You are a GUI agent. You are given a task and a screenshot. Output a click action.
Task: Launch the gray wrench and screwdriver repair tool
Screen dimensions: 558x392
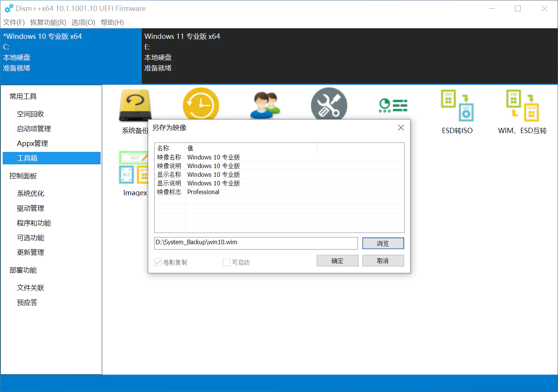(x=329, y=104)
